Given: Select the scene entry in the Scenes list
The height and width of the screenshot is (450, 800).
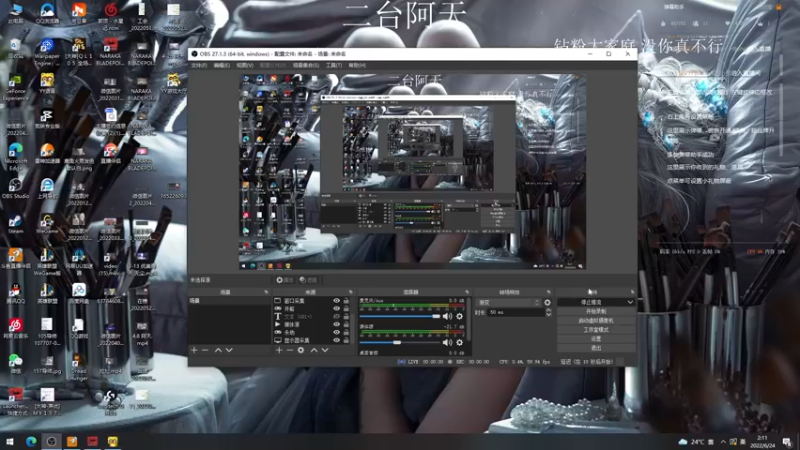Looking at the screenshot, I should click(229, 301).
